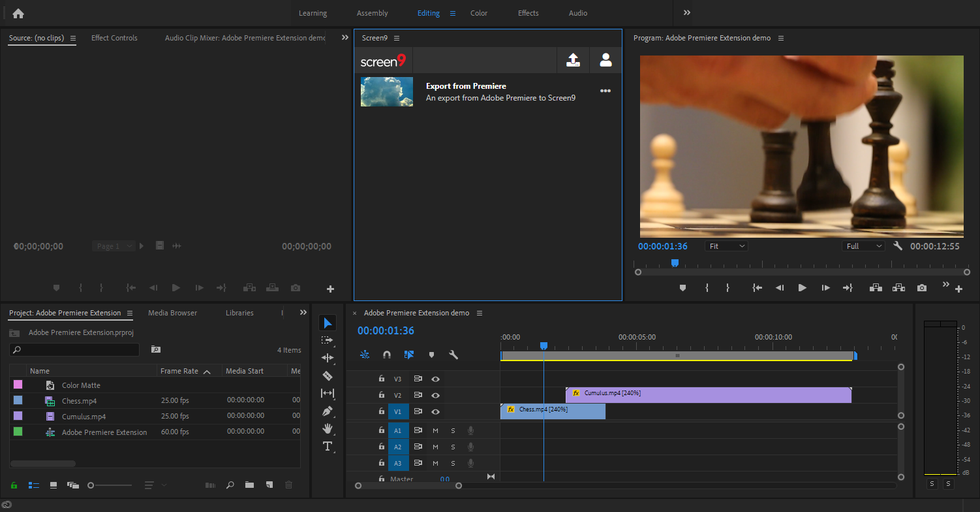The width and height of the screenshot is (980, 512).
Task: Click the green label of Adobe Premiere Extension
Action: coord(18,432)
